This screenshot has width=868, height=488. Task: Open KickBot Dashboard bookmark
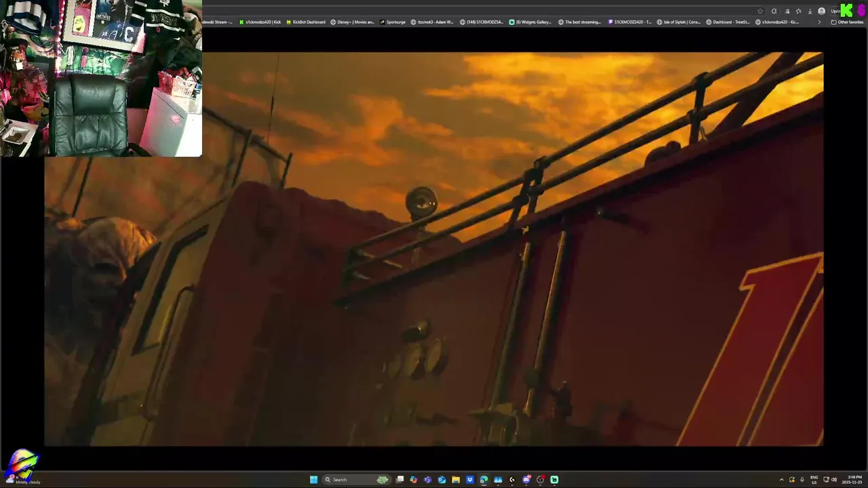click(306, 22)
